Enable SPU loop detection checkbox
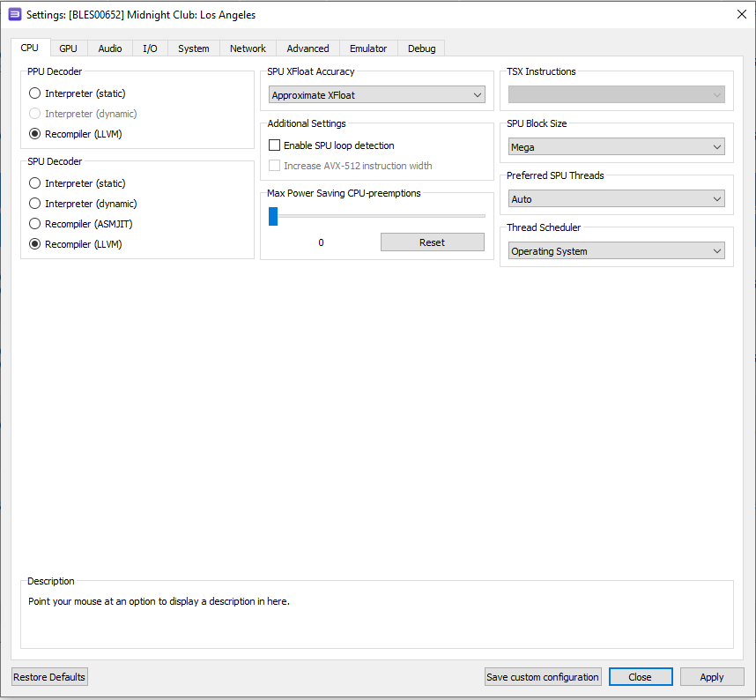756x700 pixels. click(x=275, y=145)
